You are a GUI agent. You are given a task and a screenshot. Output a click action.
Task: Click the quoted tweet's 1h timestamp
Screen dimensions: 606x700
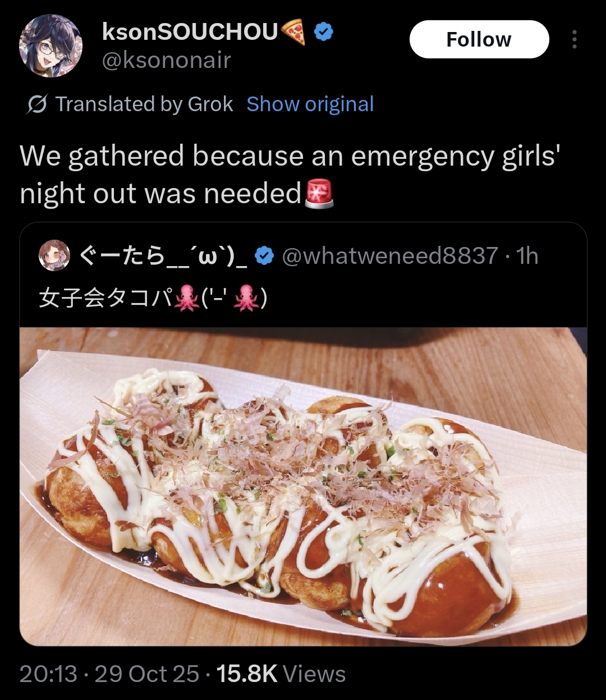pos(527,256)
